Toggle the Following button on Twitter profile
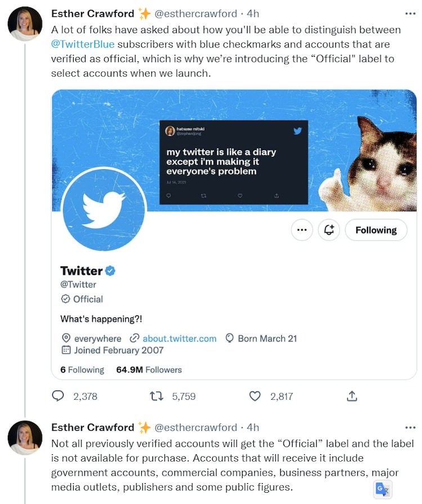 [x=375, y=230]
